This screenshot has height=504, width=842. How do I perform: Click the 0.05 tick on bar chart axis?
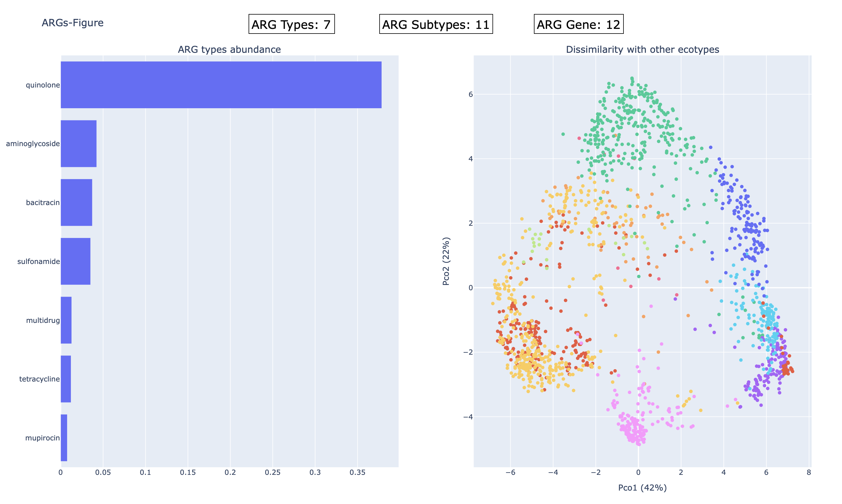coord(103,473)
